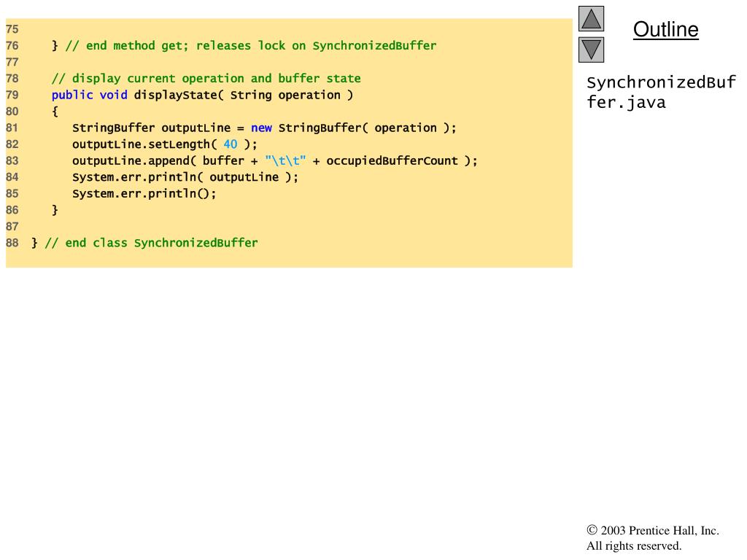747x560 pixels.
Task: Click the System.err.println( outputLine ) line
Action: [x=185, y=177]
